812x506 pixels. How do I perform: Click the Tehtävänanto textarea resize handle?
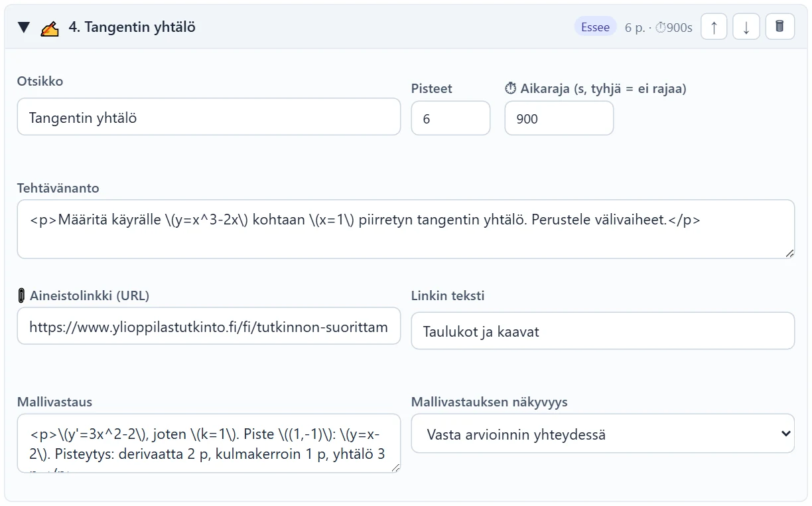789,253
